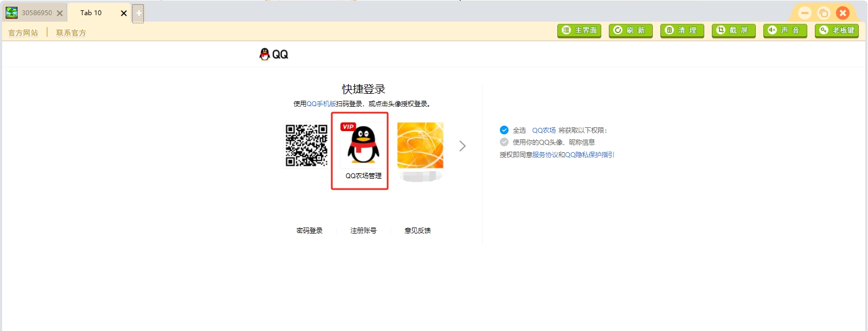
Task: Click the 密码登录 link
Action: [x=310, y=231]
